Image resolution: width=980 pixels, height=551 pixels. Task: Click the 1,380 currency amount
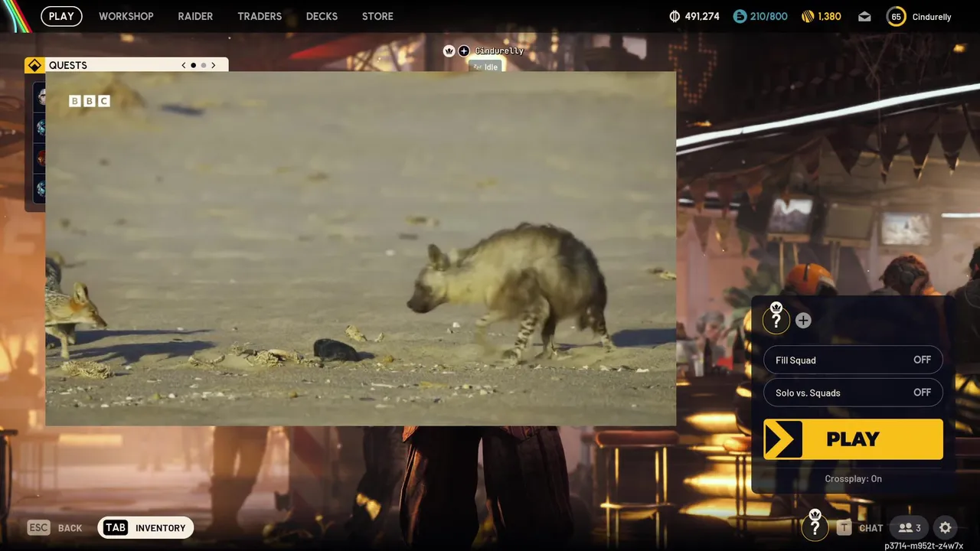point(829,16)
